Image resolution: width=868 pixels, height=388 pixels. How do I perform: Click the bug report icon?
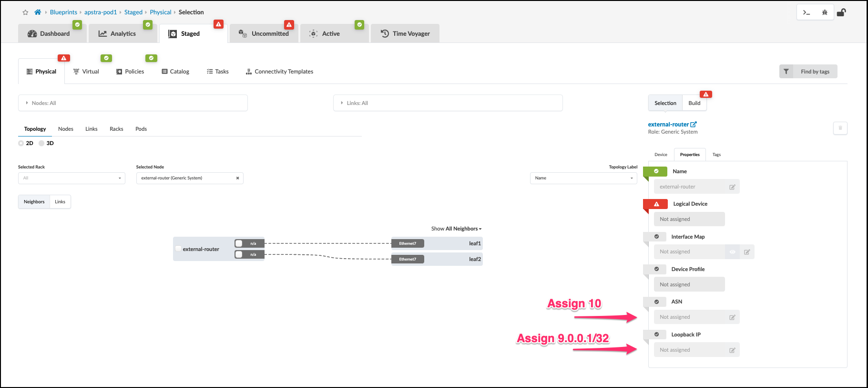[825, 12]
